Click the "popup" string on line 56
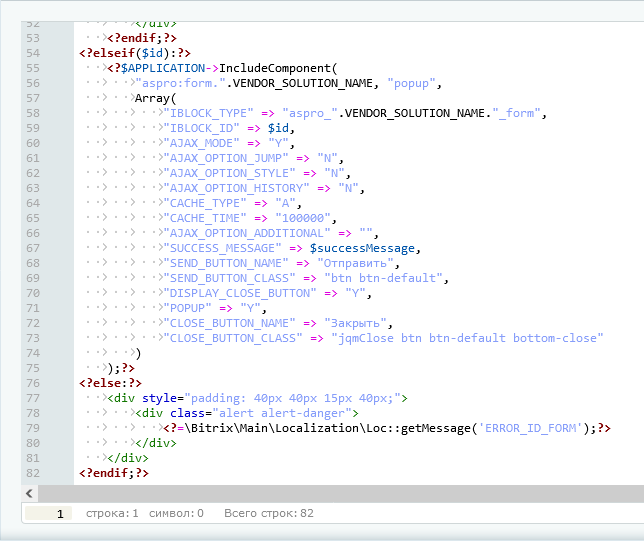The image size is (644, 542). point(412,83)
